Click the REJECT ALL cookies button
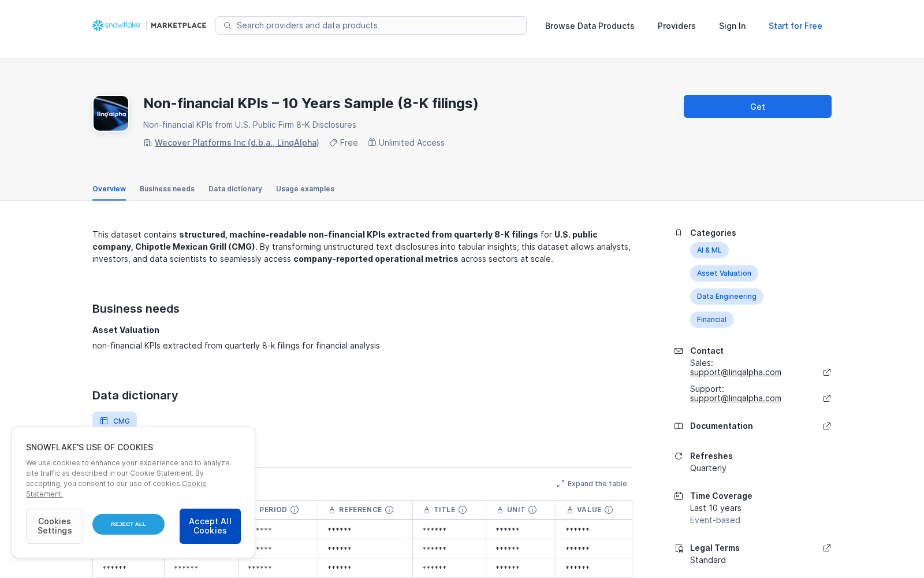Image resolution: width=924 pixels, height=578 pixels. coord(128,524)
